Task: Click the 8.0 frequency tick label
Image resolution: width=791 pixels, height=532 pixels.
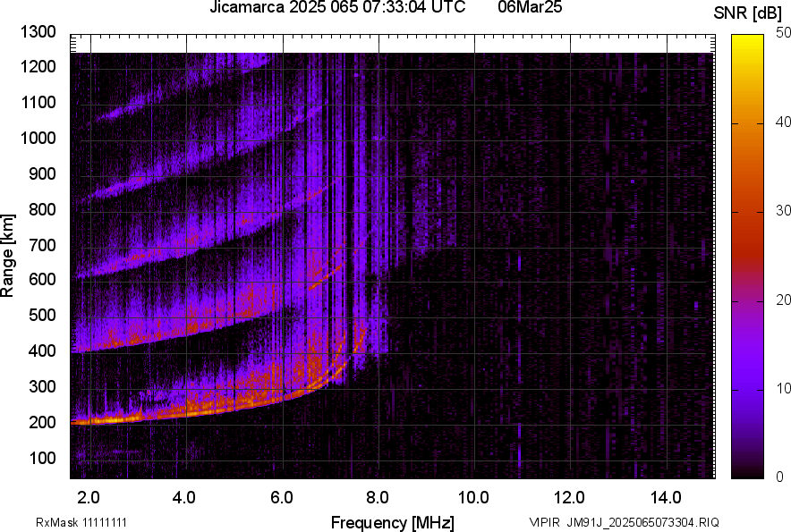Action: click(x=378, y=497)
